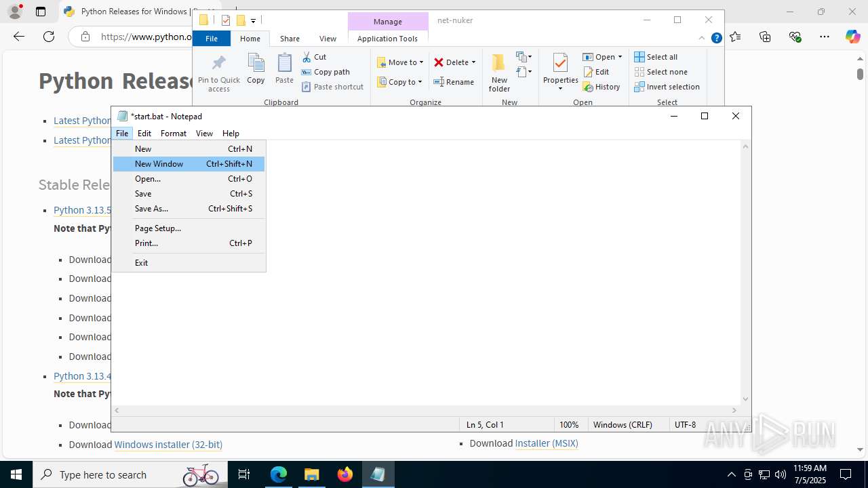This screenshot has width=868, height=488.
Task: Click the Pin to Quick access icon
Action: [x=218, y=74]
